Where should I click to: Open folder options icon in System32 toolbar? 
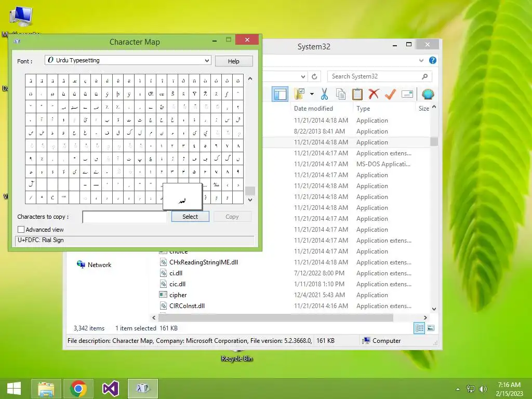(x=300, y=94)
